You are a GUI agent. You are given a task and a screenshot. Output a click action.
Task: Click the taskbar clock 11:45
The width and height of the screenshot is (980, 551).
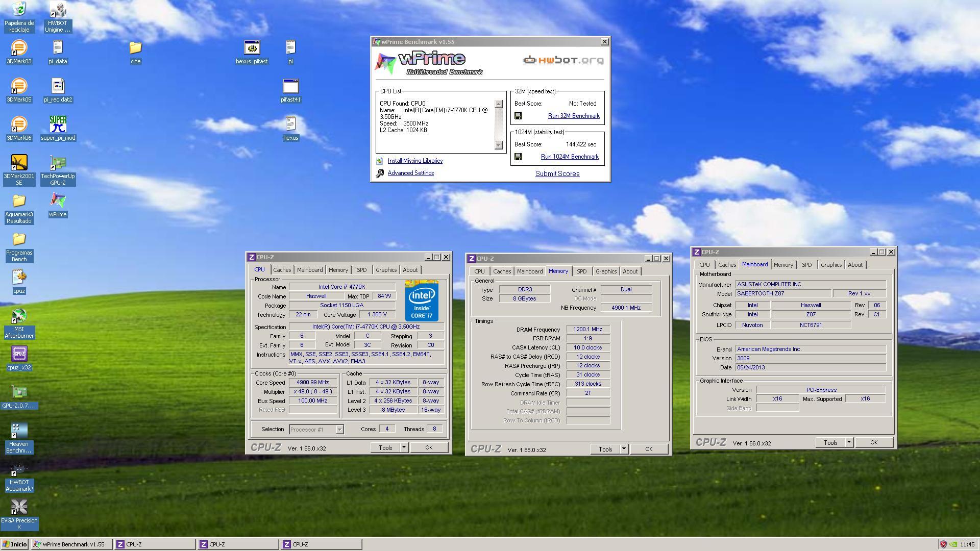click(x=967, y=544)
